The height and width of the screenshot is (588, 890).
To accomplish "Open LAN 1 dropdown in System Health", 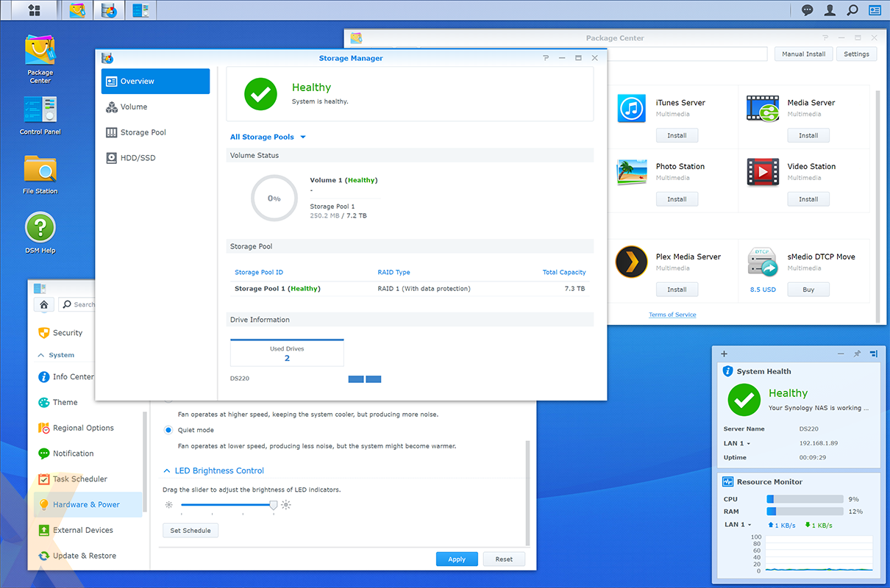I will click(737, 443).
